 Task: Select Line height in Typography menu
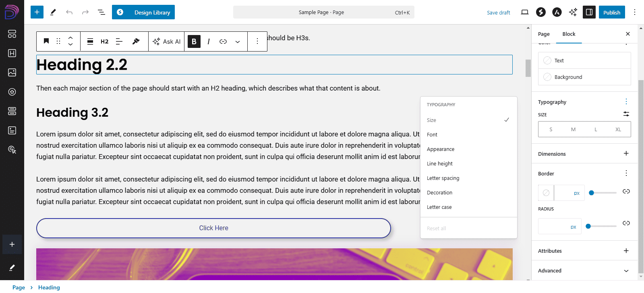[x=440, y=164]
